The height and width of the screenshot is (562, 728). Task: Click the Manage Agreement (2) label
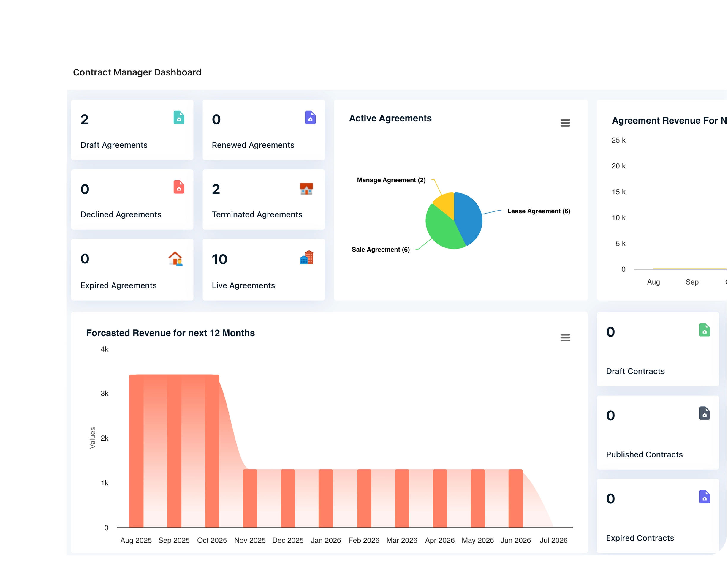391,180
